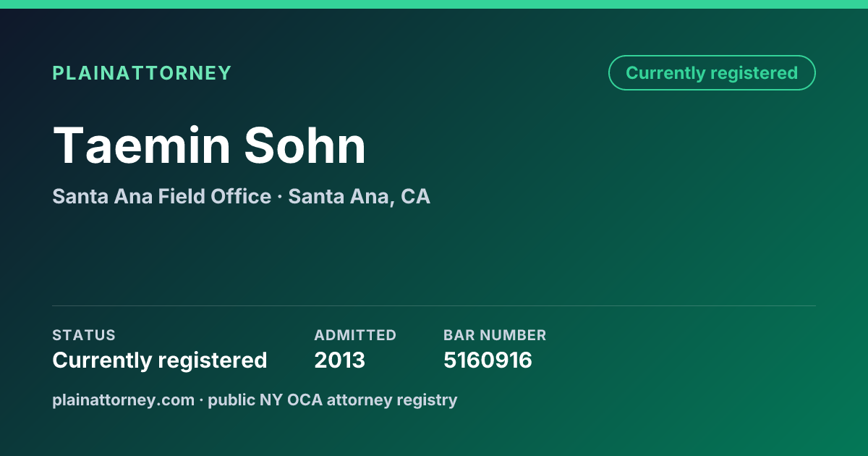Click the Currently registered status value
Image resolution: width=868 pixels, height=456 pixels.
click(160, 360)
